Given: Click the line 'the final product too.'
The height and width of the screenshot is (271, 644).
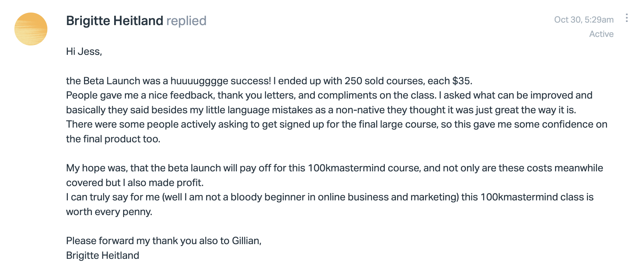Looking at the screenshot, I should (113, 139).
